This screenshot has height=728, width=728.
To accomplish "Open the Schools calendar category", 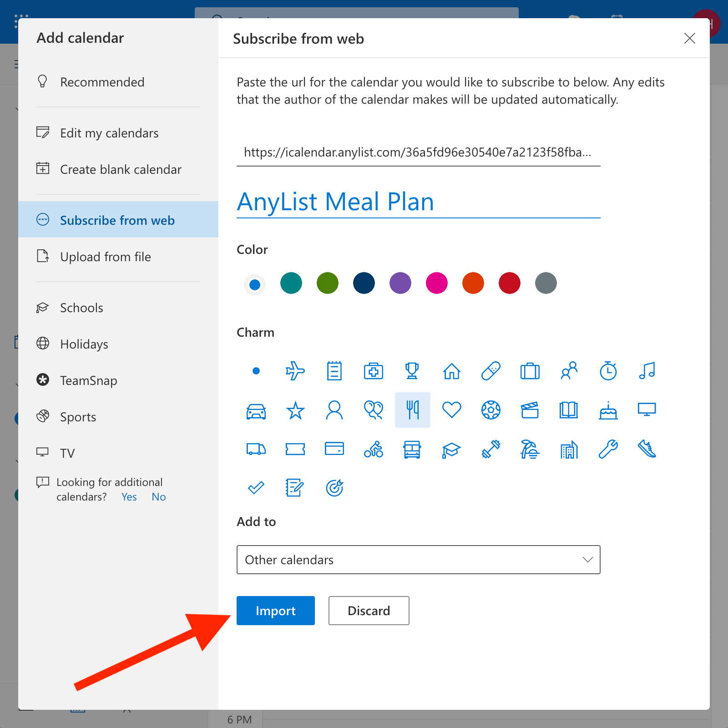I will coord(81,308).
